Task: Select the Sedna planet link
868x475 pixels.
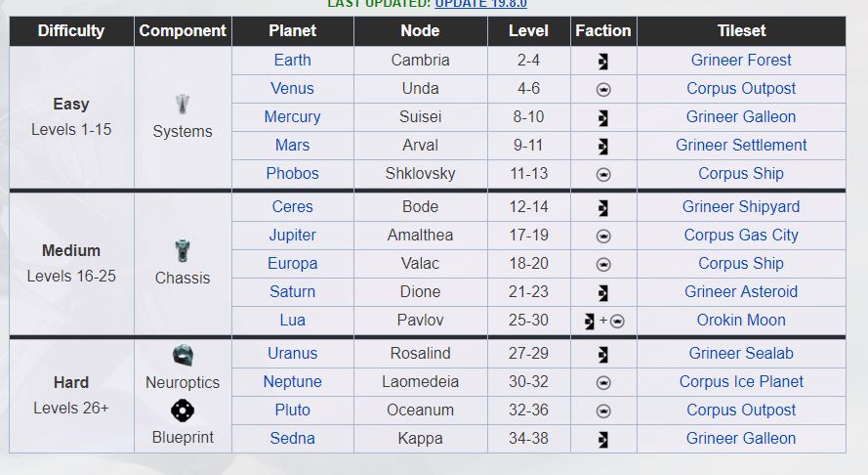Action: click(292, 439)
